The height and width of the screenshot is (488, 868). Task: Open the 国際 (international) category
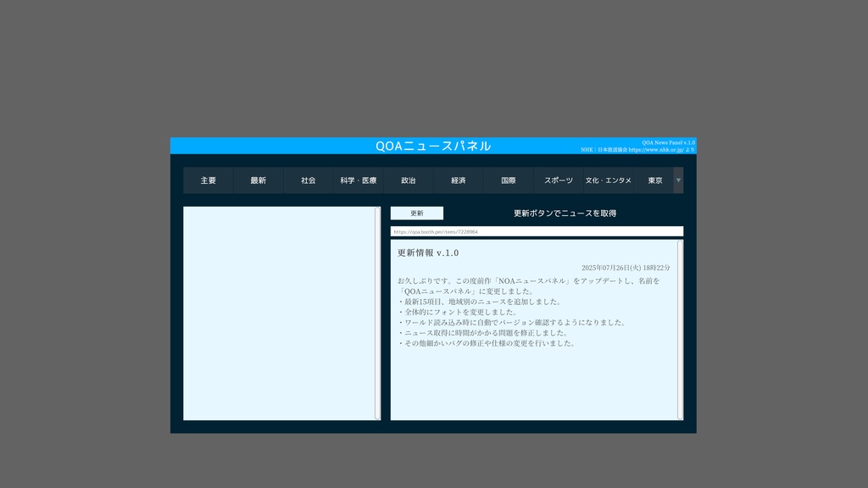(x=507, y=180)
